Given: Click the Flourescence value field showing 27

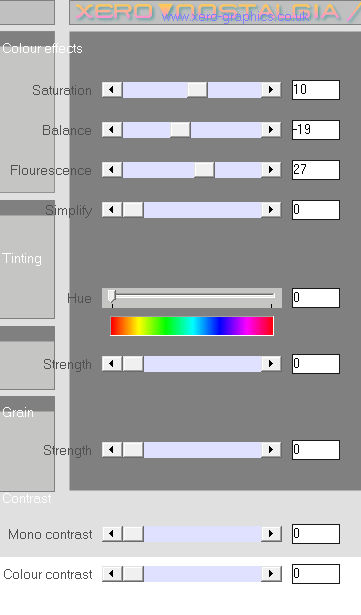Looking at the screenshot, I should pyautogui.click(x=316, y=170).
